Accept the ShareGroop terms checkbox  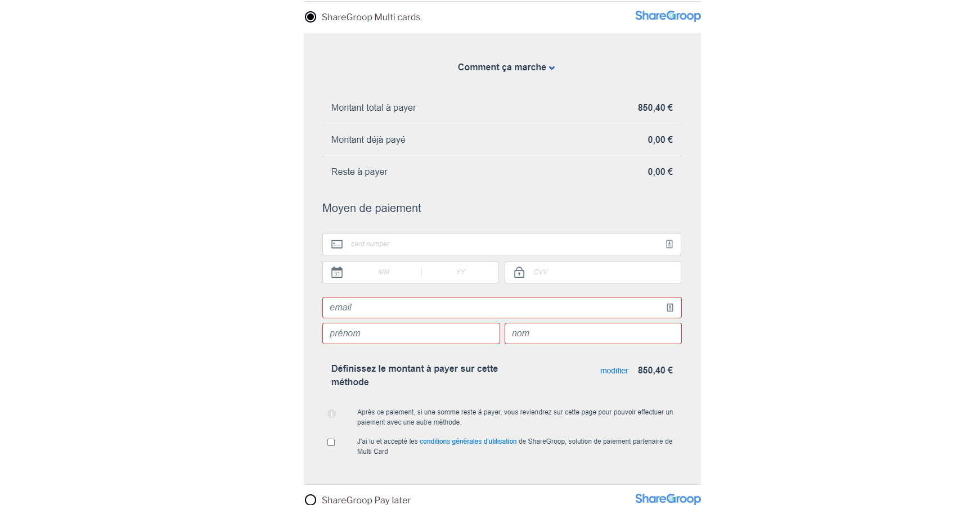[331, 443]
